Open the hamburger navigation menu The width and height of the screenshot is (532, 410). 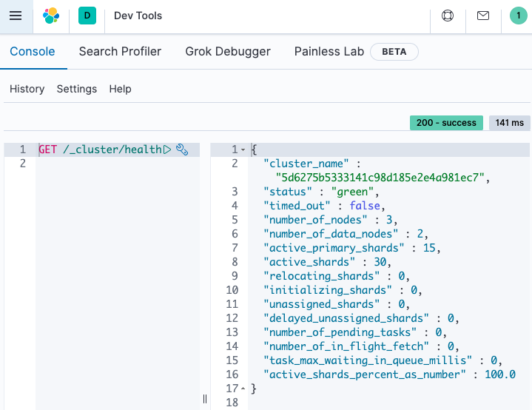tap(16, 16)
